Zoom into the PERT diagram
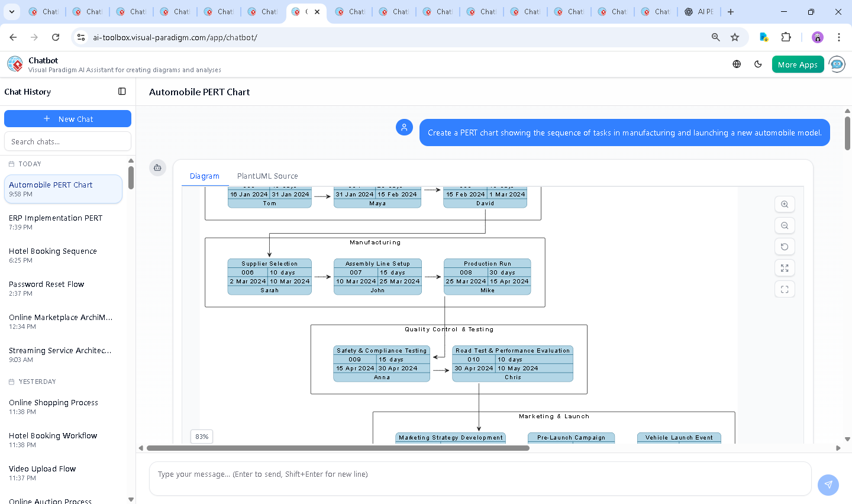Viewport: 852px width, 504px height. pyautogui.click(x=785, y=204)
